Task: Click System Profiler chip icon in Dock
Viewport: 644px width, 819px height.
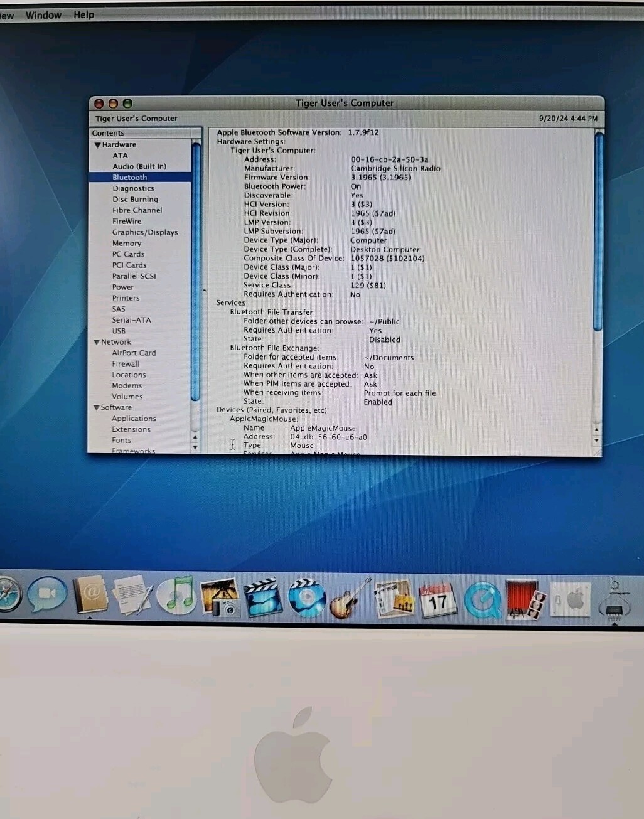Action: (x=614, y=602)
